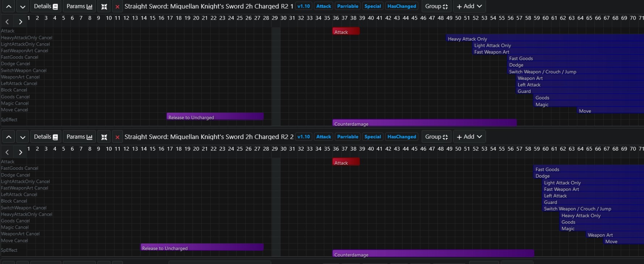Move the Charged R2 2 panel down
The height and width of the screenshot is (264, 644).
(x=22, y=137)
